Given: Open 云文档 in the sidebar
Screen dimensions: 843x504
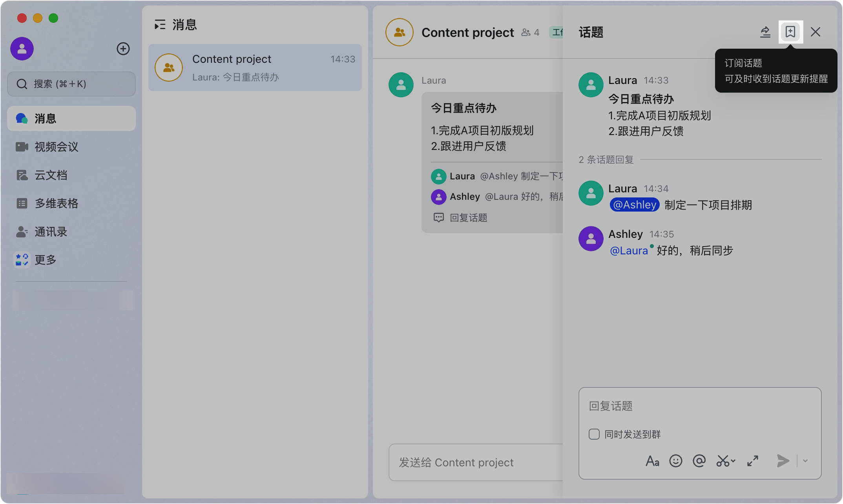Looking at the screenshot, I should point(51,175).
